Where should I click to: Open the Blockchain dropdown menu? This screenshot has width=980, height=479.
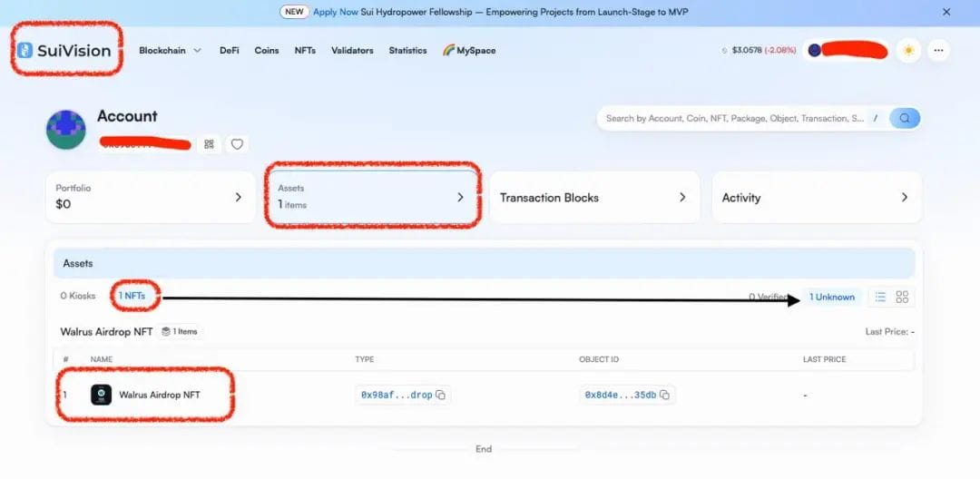click(170, 51)
